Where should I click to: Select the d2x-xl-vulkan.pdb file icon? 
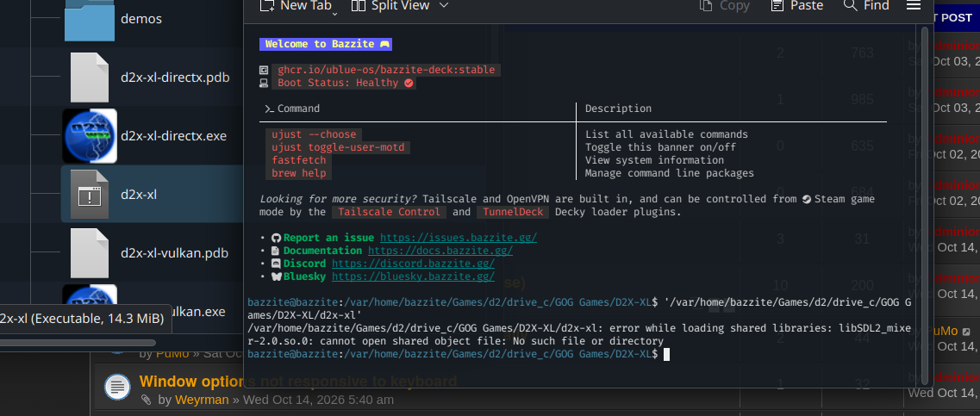(x=90, y=253)
